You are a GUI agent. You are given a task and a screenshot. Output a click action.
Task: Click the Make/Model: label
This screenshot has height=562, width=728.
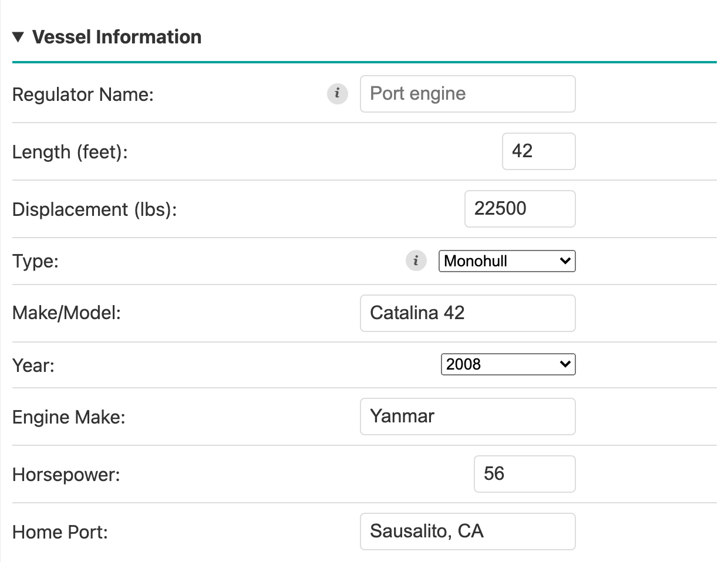tap(66, 313)
